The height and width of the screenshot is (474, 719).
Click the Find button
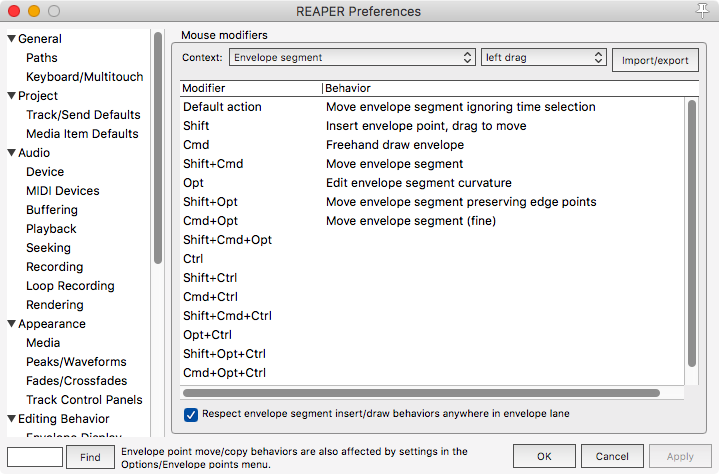(90, 457)
